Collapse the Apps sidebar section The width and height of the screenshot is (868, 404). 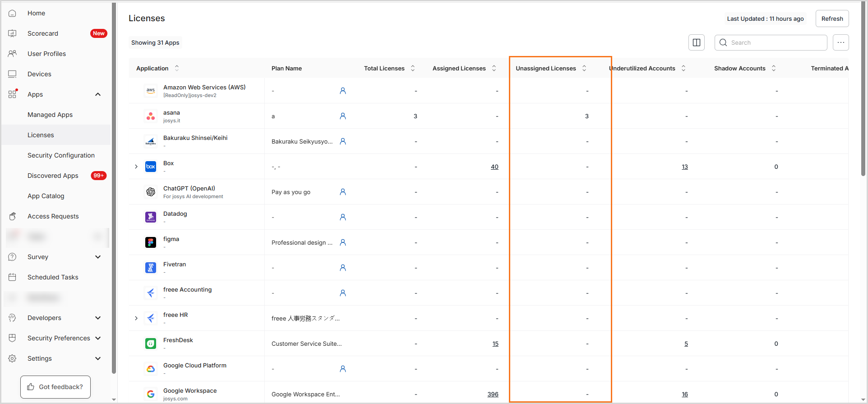[98, 94]
